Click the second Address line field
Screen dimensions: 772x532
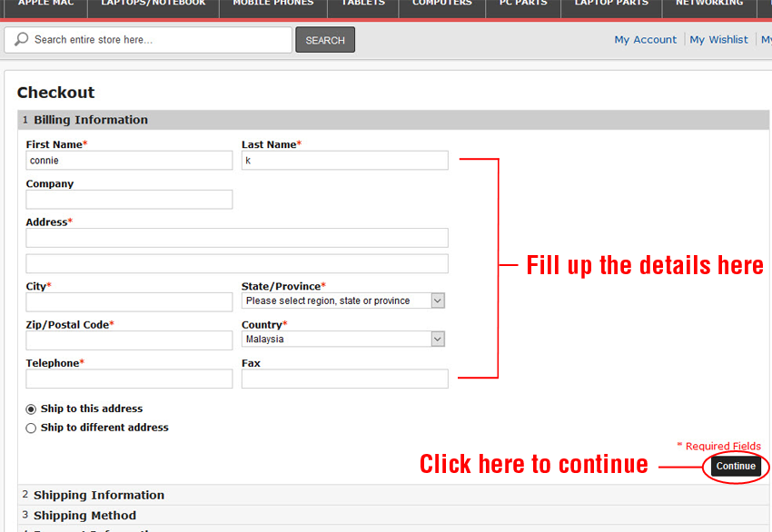[237, 263]
